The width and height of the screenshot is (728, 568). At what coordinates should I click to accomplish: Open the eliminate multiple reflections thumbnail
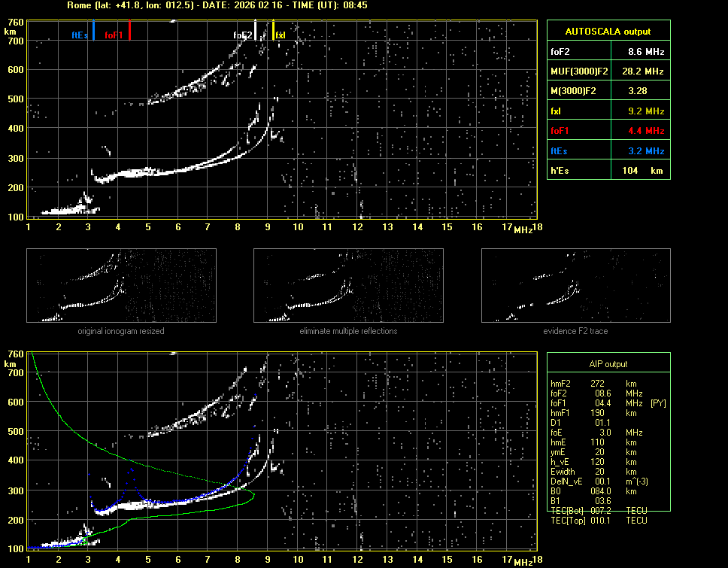pyautogui.click(x=348, y=286)
